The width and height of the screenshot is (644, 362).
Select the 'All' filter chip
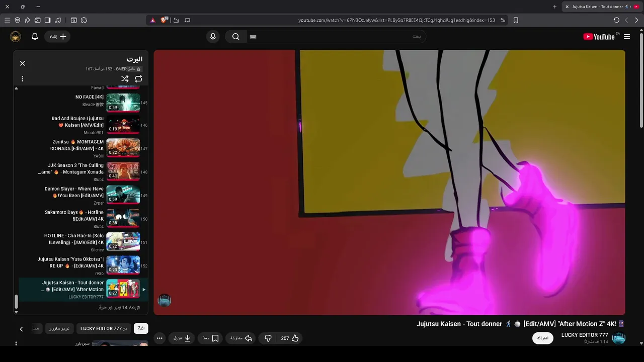pos(141,328)
